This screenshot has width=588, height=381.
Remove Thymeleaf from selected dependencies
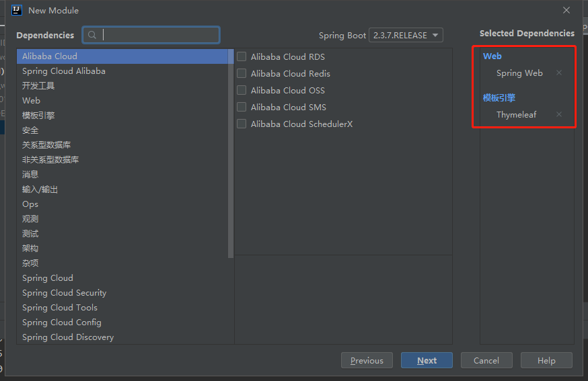(559, 114)
